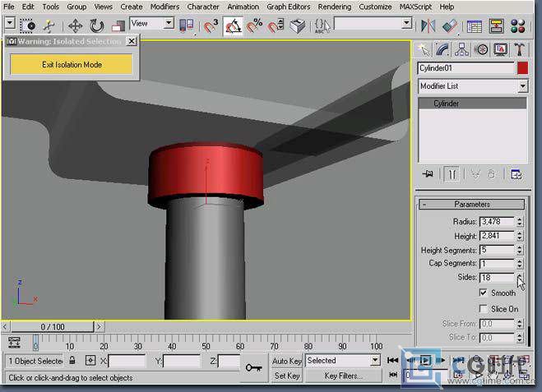
Task: Toggle the Spinner Snap icon
Action: click(x=276, y=25)
